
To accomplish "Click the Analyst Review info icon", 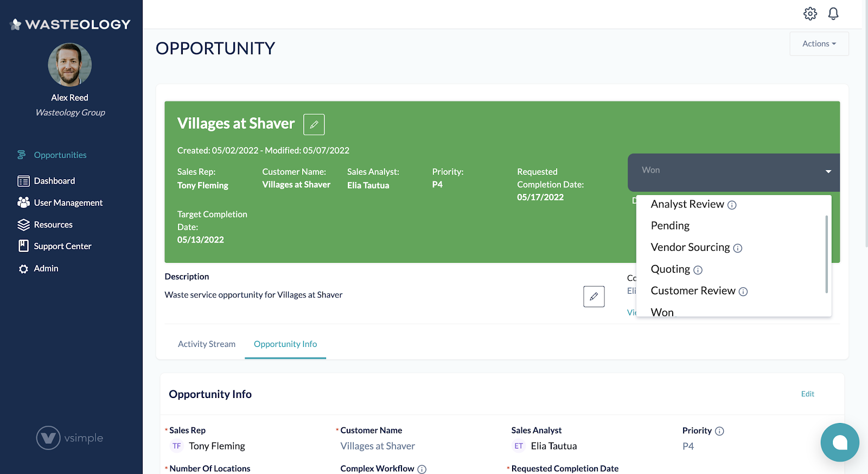I will coord(732,205).
